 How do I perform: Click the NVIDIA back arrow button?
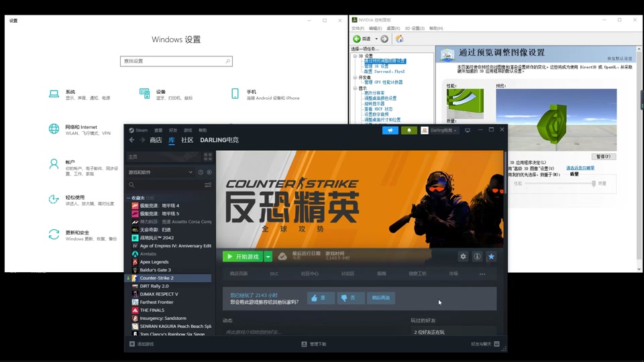358,39
